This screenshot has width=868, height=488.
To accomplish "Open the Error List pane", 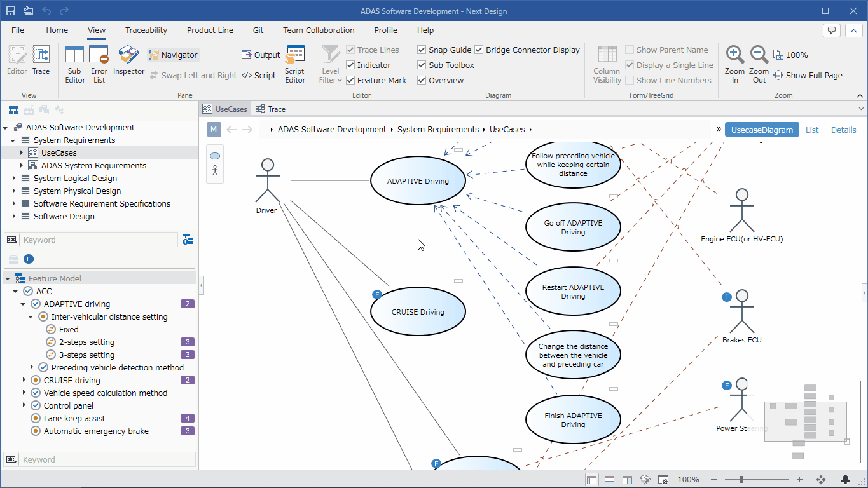I will pos(99,64).
